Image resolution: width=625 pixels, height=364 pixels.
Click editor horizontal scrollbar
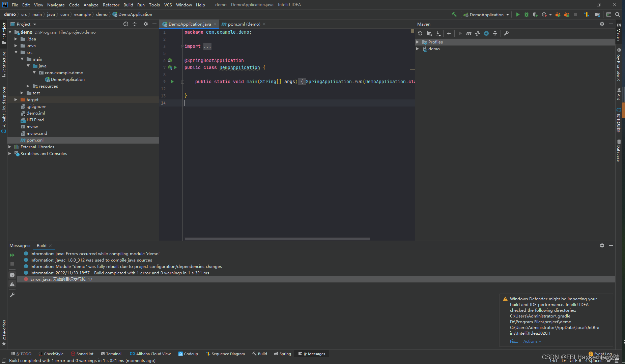point(277,239)
